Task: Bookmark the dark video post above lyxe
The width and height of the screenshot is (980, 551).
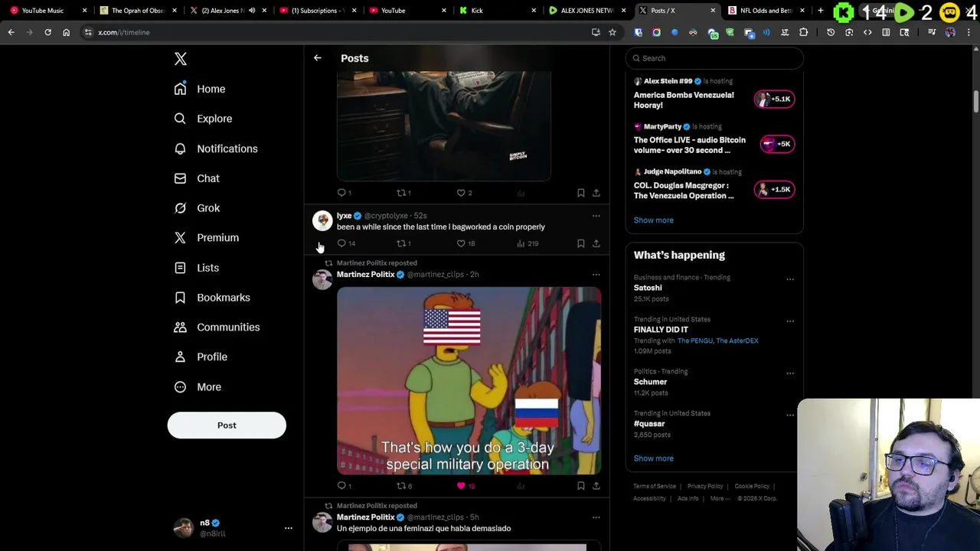Action: pyautogui.click(x=580, y=193)
